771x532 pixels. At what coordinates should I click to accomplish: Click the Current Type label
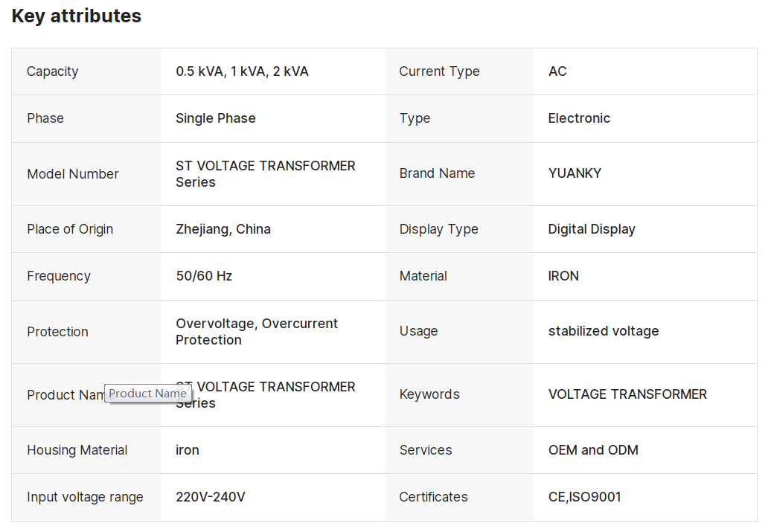tap(439, 71)
